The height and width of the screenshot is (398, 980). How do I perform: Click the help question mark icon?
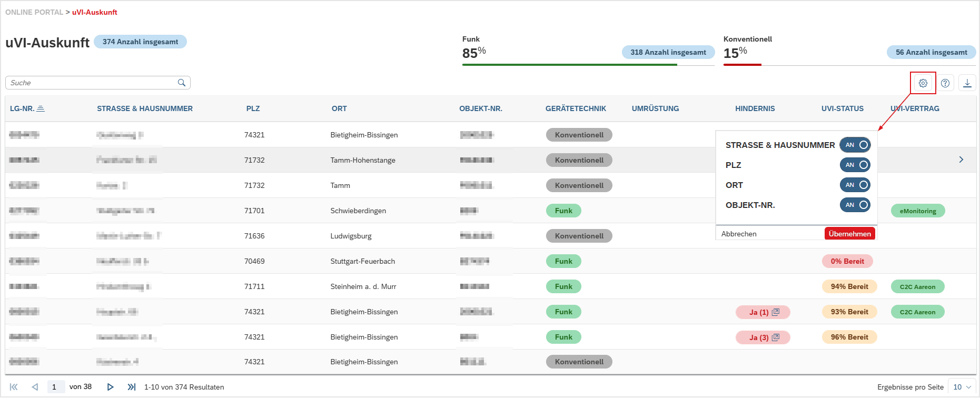click(x=945, y=83)
